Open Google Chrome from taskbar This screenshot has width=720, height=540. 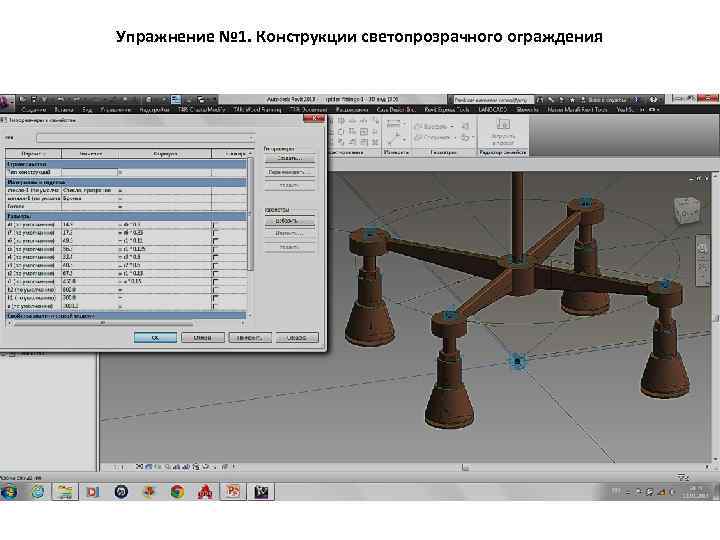coord(177,492)
